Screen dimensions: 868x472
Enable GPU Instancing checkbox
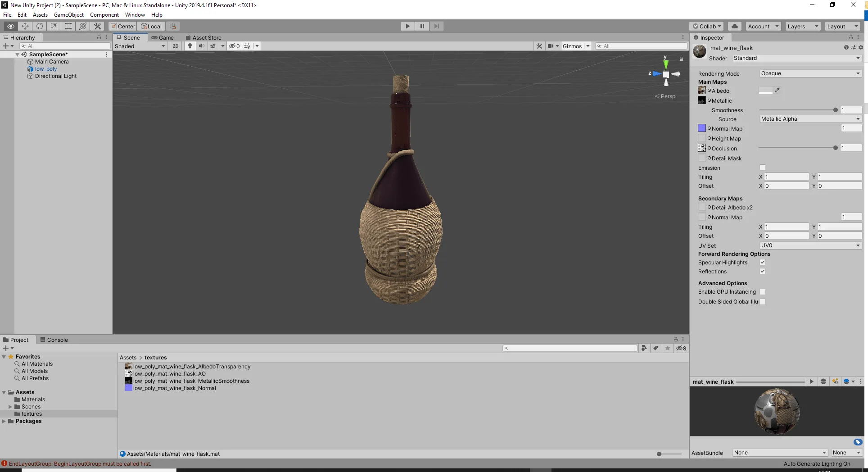(763, 292)
